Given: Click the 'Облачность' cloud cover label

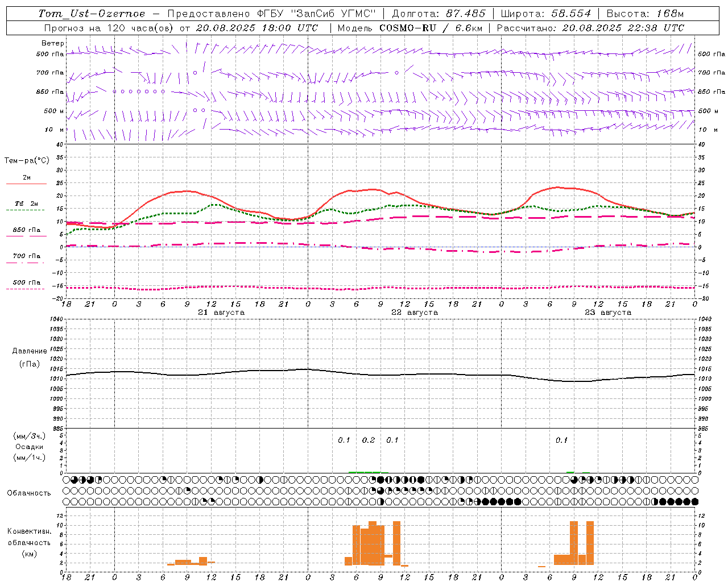Looking at the screenshot, I should [x=29, y=493].
